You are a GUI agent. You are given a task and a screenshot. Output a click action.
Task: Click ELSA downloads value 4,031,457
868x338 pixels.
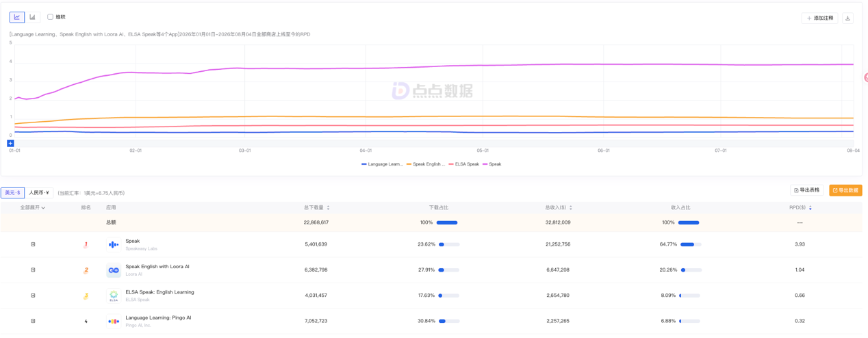click(316, 296)
